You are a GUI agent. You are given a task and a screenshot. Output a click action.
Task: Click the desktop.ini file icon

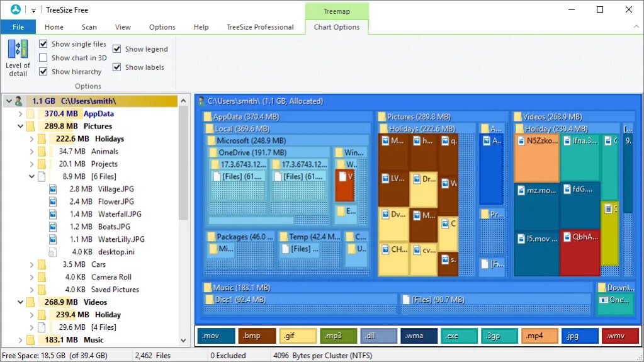pos(52,252)
